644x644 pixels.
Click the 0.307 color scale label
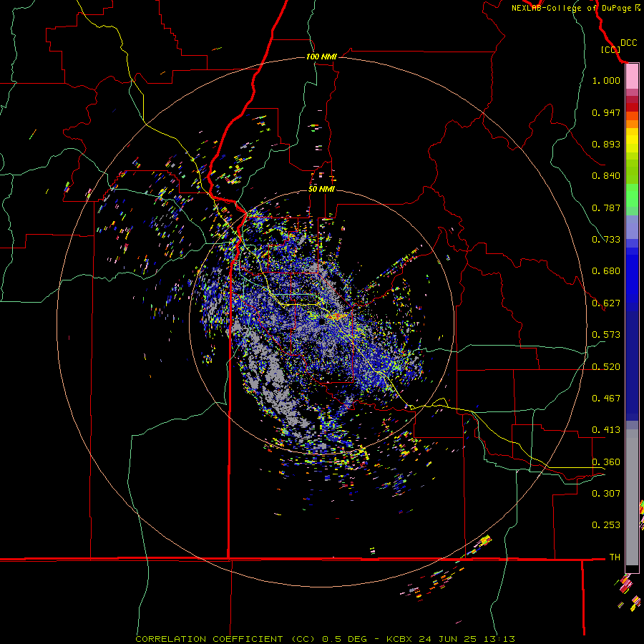(606, 494)
